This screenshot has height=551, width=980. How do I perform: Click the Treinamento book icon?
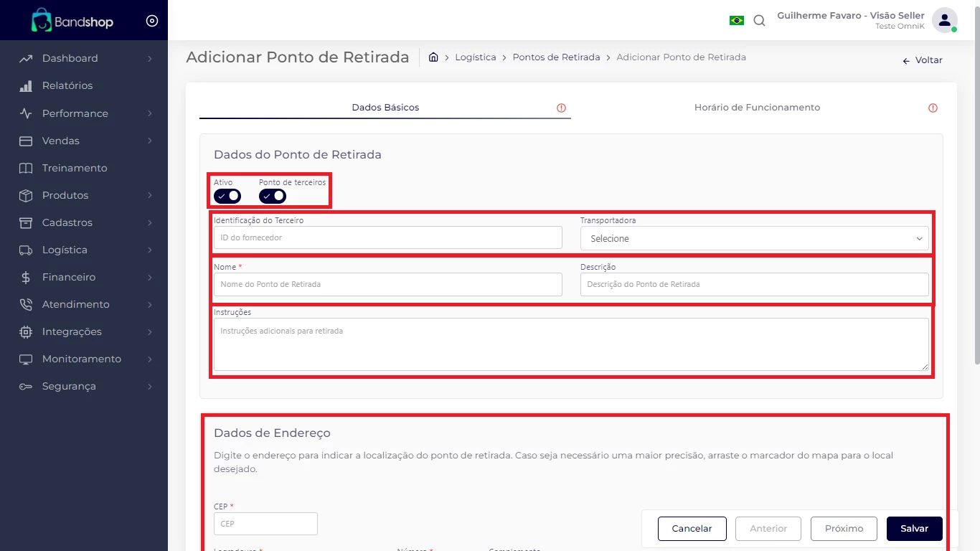[x=26, y=168]
